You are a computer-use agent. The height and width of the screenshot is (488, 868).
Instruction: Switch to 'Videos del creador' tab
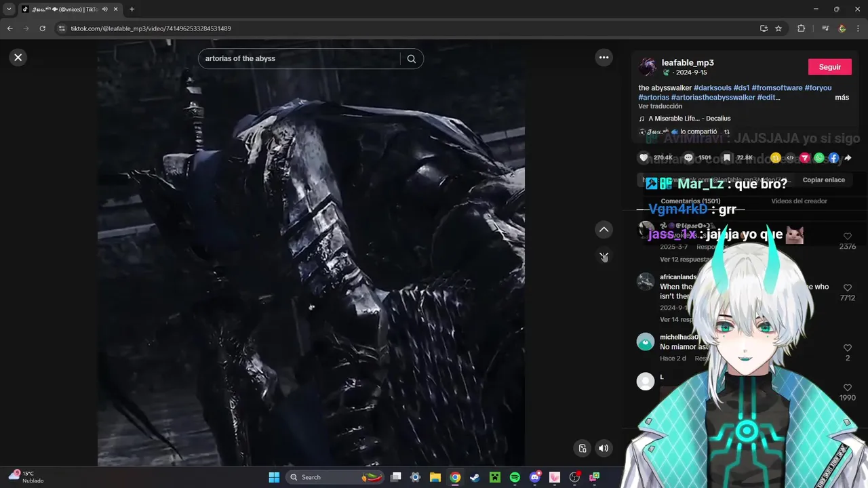click(799, 201)
